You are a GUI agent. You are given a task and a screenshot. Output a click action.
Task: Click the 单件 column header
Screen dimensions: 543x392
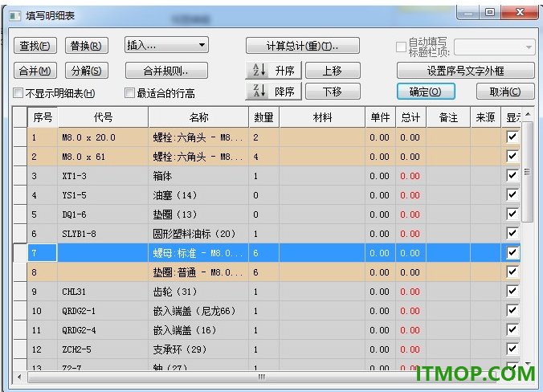pyautogui.click(x=381, y=117)
